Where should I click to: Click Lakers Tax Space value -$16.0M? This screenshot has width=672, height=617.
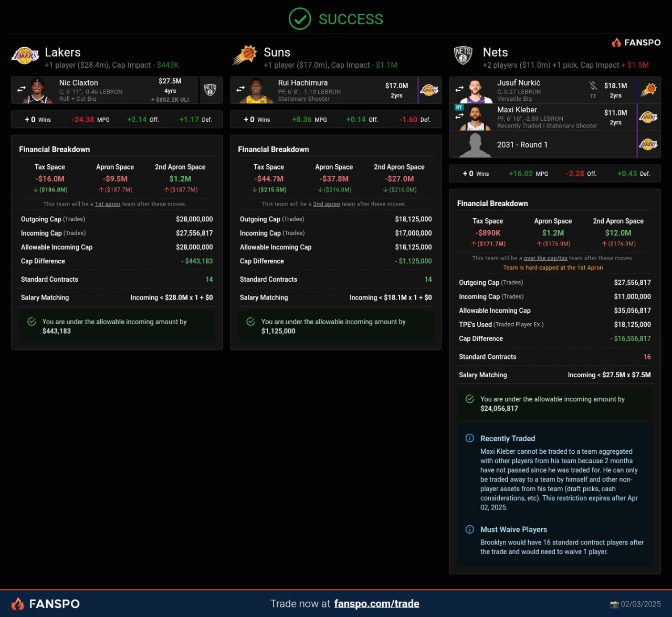tap(50, 179)
